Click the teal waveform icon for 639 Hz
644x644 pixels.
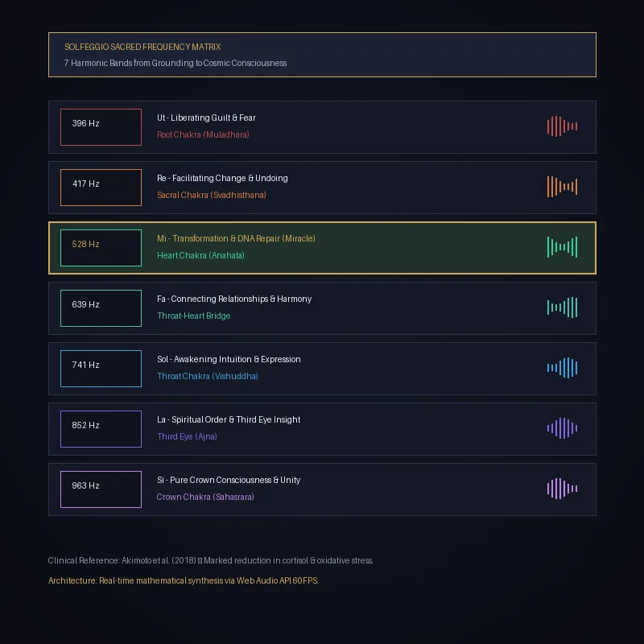(x=562, y=308)
